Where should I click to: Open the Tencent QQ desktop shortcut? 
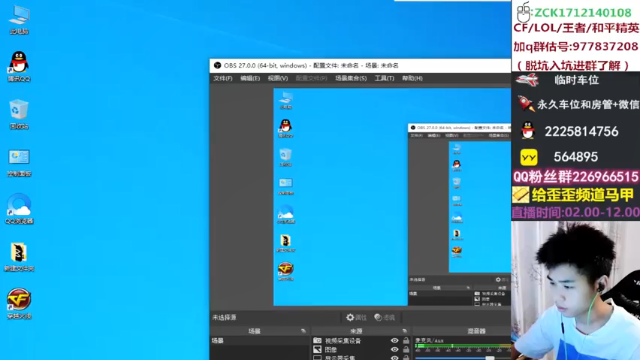19,67
